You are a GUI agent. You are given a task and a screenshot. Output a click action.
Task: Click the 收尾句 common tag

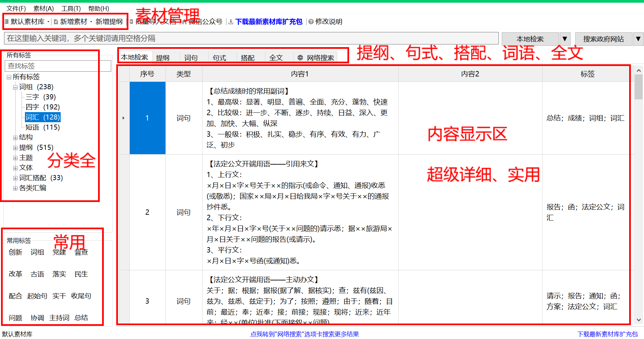pos(81,296)
